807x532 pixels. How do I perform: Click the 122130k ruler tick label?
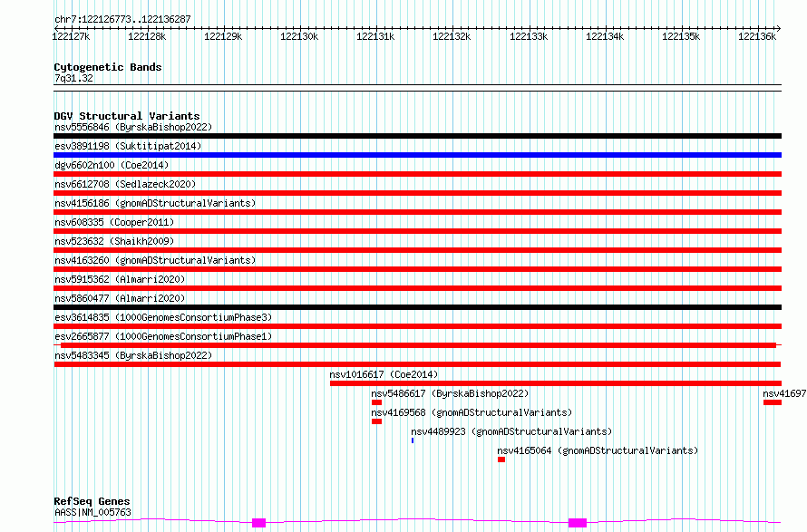(299, 36)
